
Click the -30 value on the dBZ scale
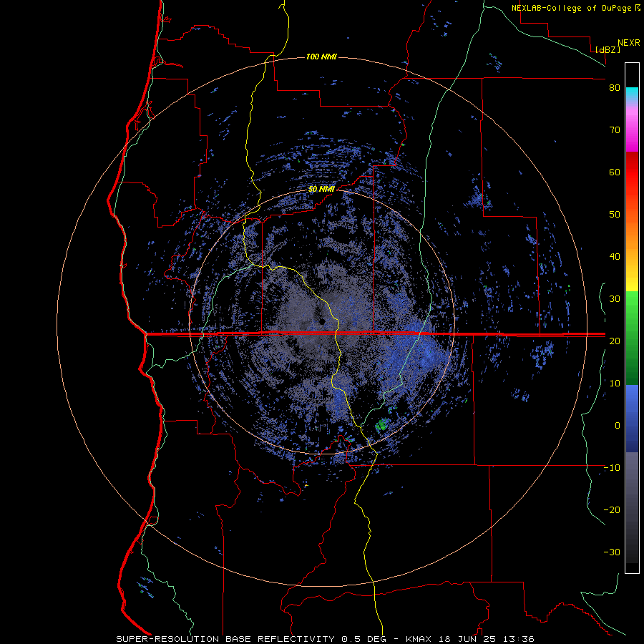pyautogui.click(x=612, y=552)
